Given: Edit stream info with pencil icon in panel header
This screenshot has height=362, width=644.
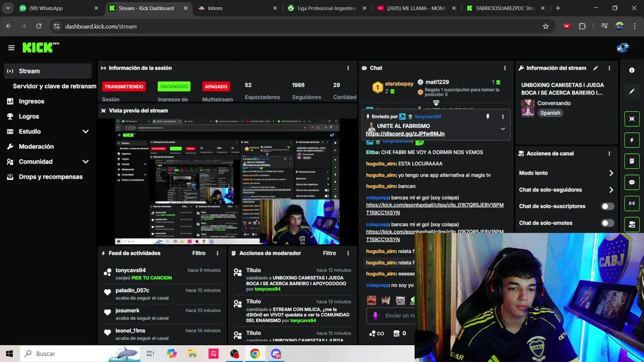Looking at the screenshot, I should (x=596, y=68).
